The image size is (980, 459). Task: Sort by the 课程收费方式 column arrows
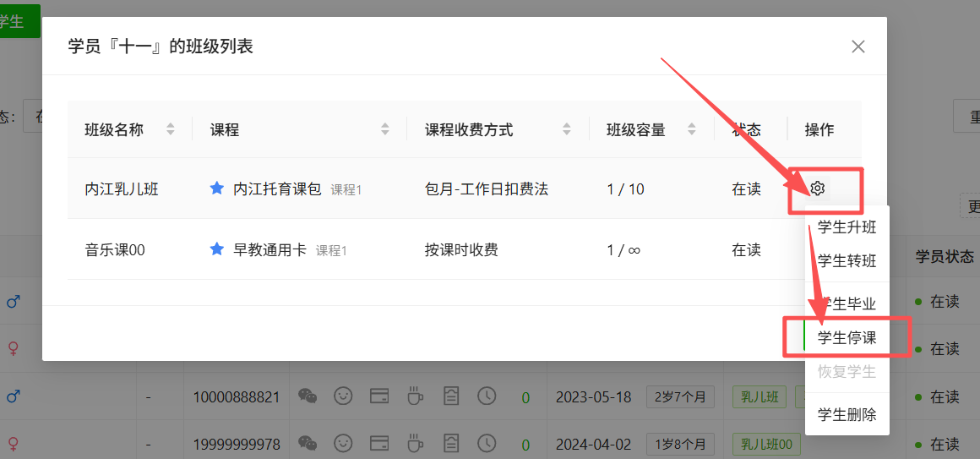pos(567,129)
